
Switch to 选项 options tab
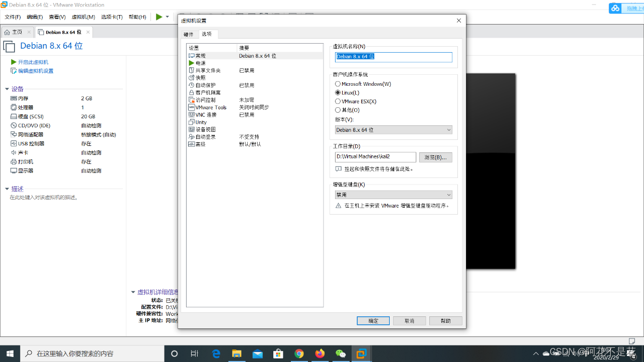click(207, 34)
